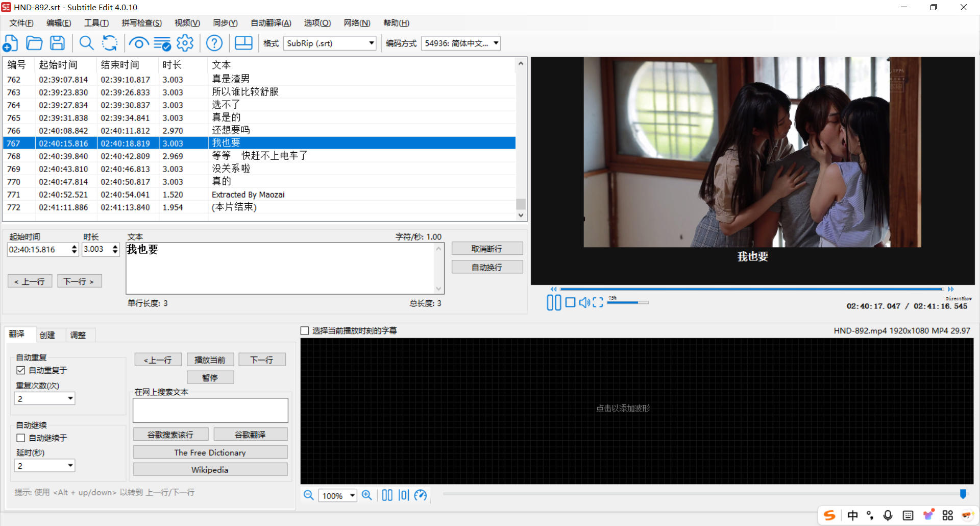Click the New subtitle file icon
The width and height of the screenshot is (980, 526).
pyautogui.click(x=10, y=43)
